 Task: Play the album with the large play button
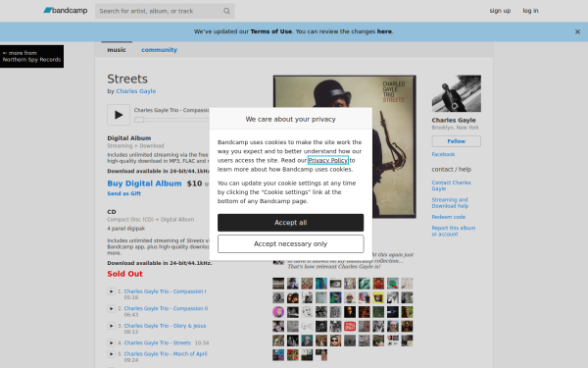point(119,115)
